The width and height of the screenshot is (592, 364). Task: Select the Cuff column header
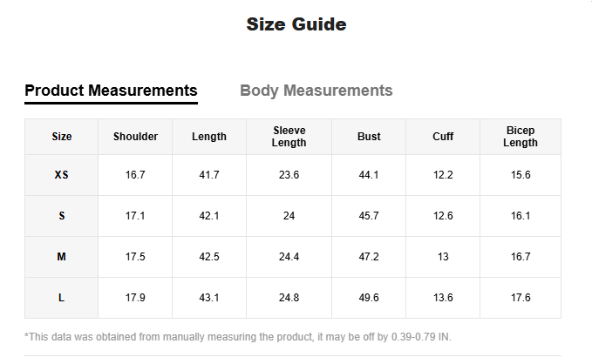click(443, 137)
